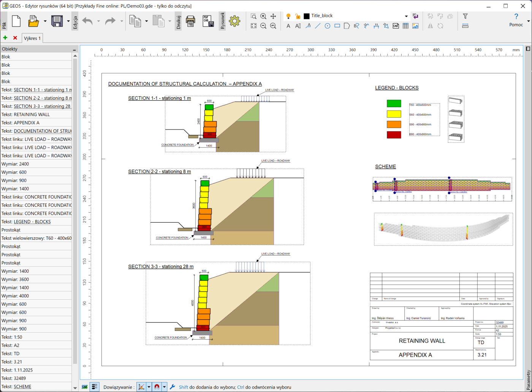Open the Title_block layer dropdown
Image resolution: width=532 pixels, height=392 pixels.
406,16
